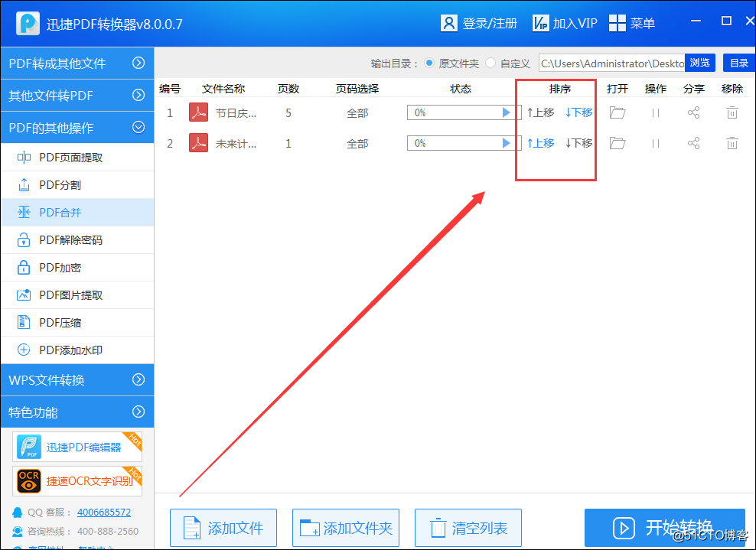The height and width of the screenshot is (550, 756).
Task: Maximize the converter window
Action: tap(726, 21)
